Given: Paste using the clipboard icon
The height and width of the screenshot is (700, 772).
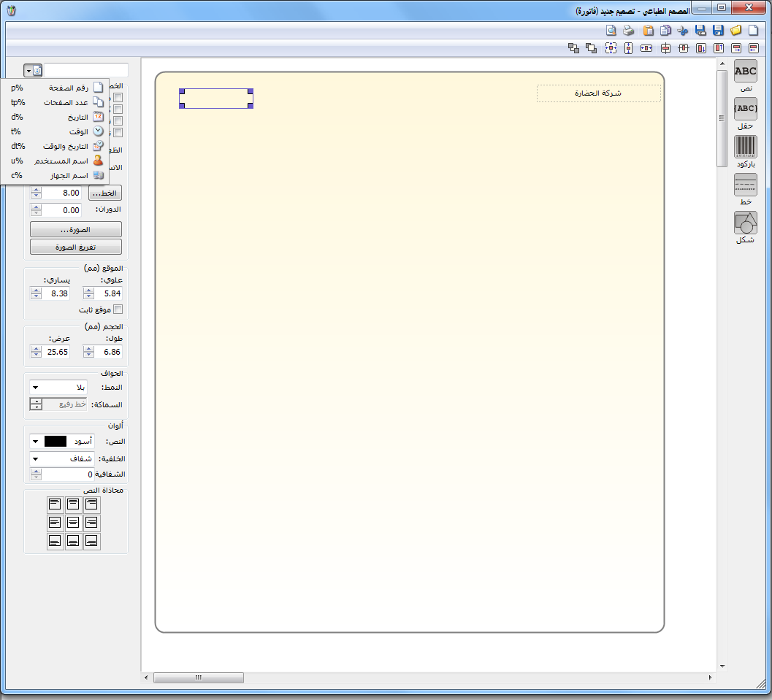Looking at the screenshot, I should (649, 31).
